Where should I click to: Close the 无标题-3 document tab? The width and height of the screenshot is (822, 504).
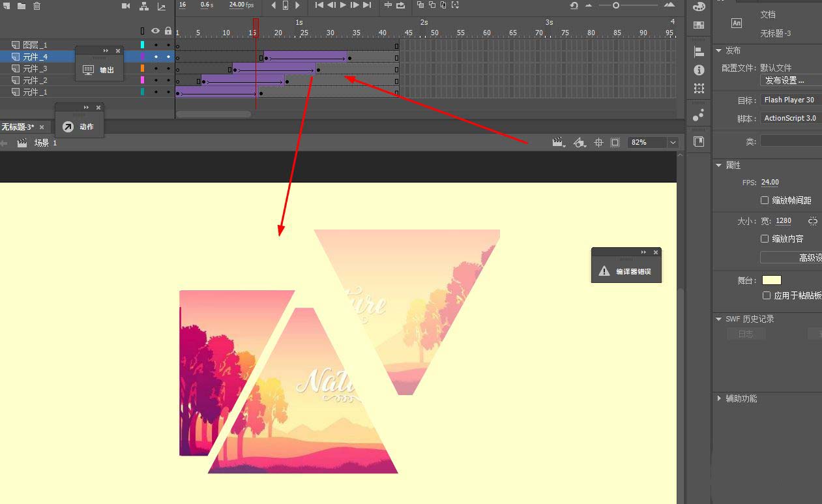tap(42, 127)
